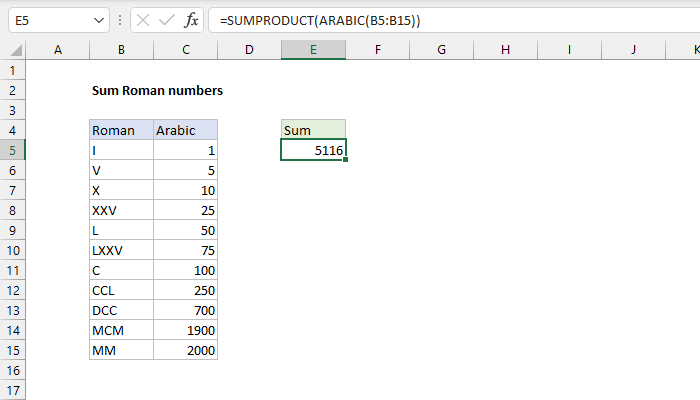Select the Arabic cell with value 5

186,170
